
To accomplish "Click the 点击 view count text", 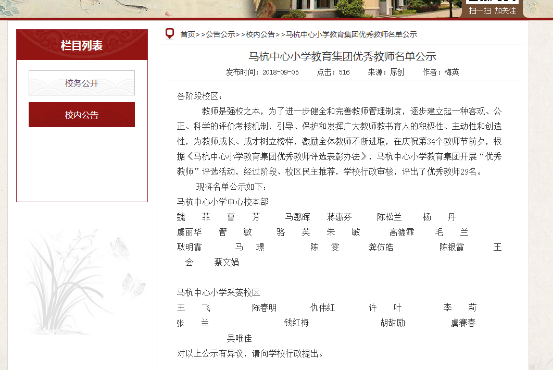I will [x=333, y=72].
